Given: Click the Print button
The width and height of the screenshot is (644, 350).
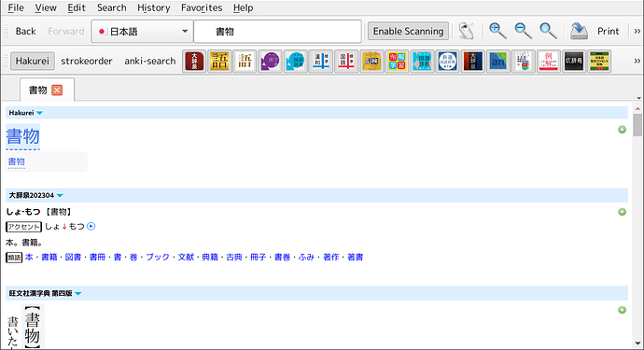Looking at the screenshot, I should tap(609, 31).
